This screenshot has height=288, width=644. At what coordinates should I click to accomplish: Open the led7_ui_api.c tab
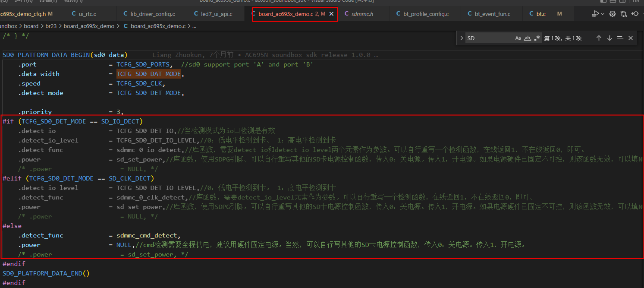pos(216,14)
